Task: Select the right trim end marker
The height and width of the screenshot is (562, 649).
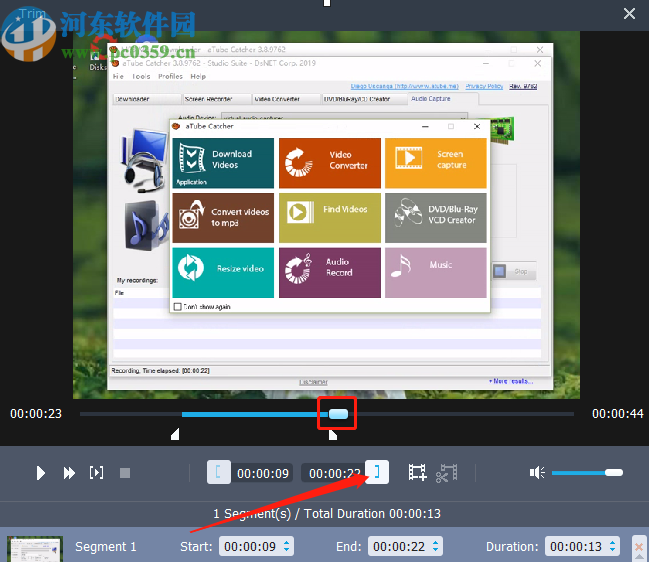Action: point(333,434)
